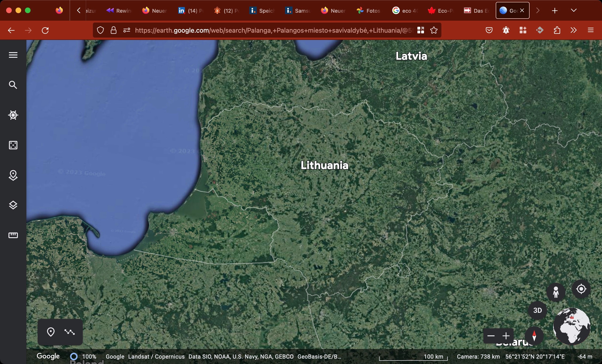
Task: Click the Latvia country label
Action: coord(412,56)
